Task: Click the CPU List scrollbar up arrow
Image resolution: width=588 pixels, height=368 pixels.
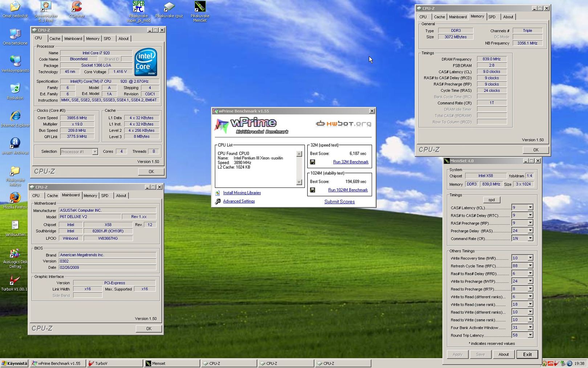Action: (299, 154)
